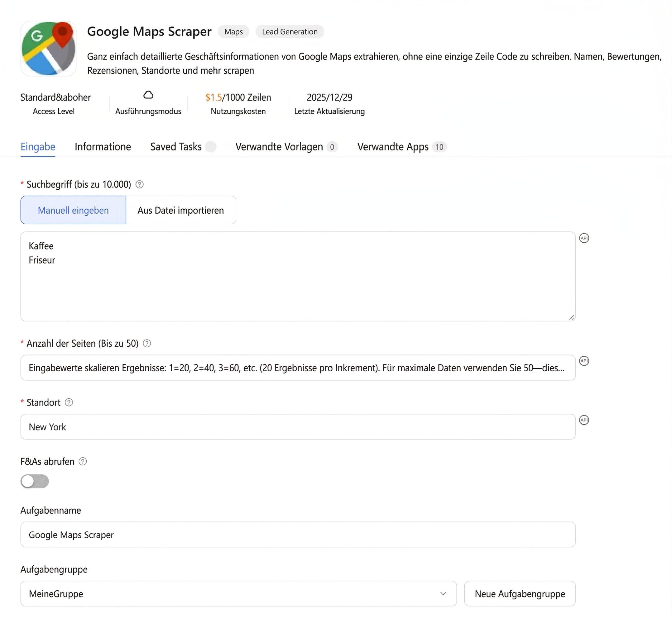This screenshot has height=618, width=672.
Task: Open the help icon beside Anzahl der Seiten
Action: coord(147,343)
